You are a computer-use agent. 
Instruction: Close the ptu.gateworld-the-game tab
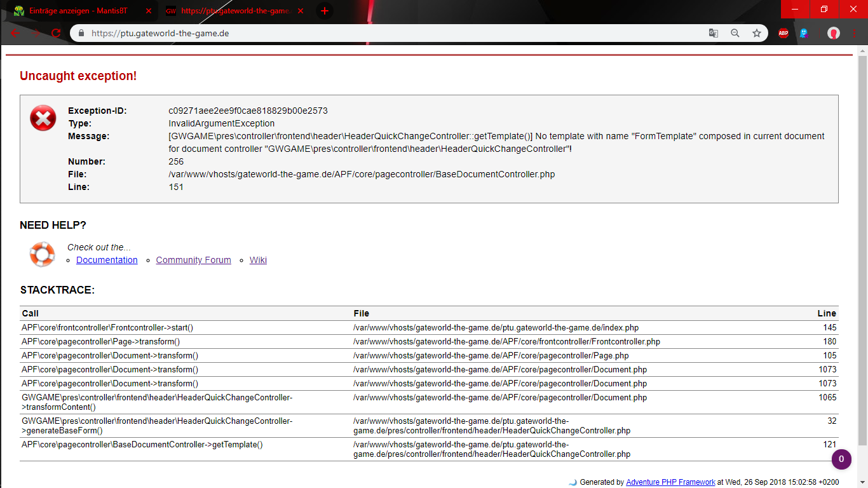(x=301, y=11)
